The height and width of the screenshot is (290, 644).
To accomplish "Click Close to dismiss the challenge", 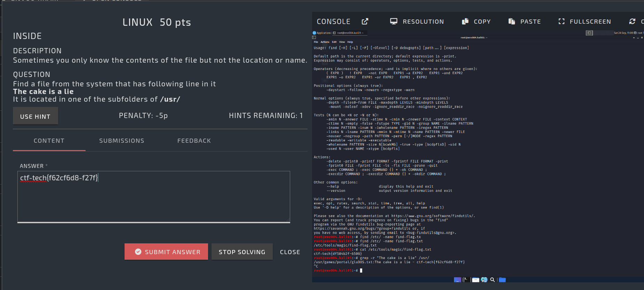I will 290,252.
